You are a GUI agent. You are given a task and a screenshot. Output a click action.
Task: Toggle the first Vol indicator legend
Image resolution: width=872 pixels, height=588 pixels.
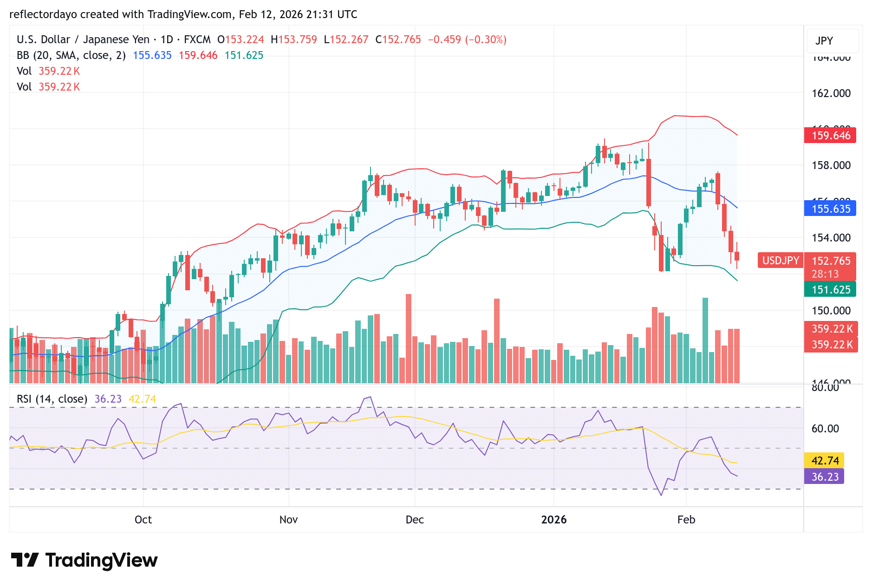pyautogui.click(x=24, y=71)
